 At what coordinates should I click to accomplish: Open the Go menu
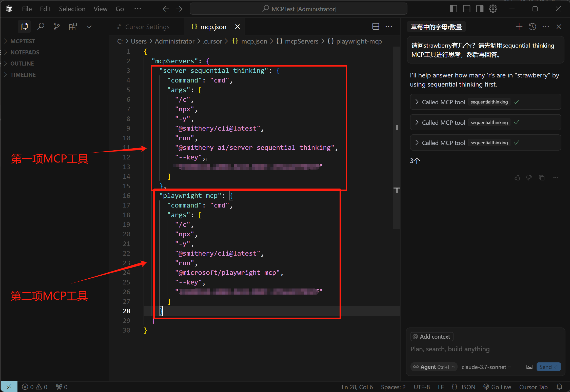[x=120, y=9]
